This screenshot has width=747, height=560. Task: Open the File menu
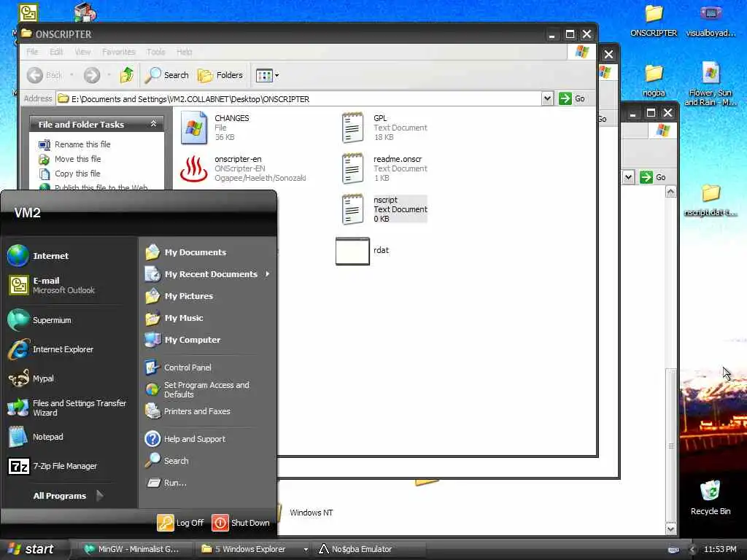32,52
